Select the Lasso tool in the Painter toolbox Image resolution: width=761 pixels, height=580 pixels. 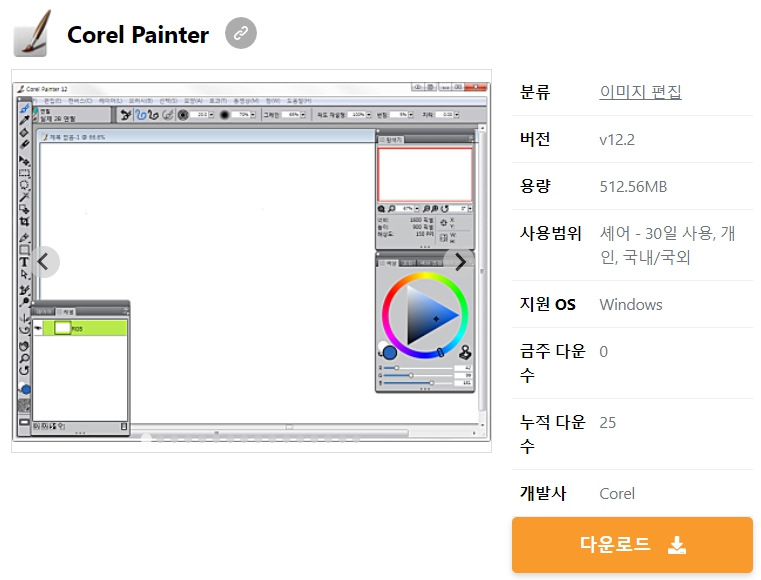point(24,185)
